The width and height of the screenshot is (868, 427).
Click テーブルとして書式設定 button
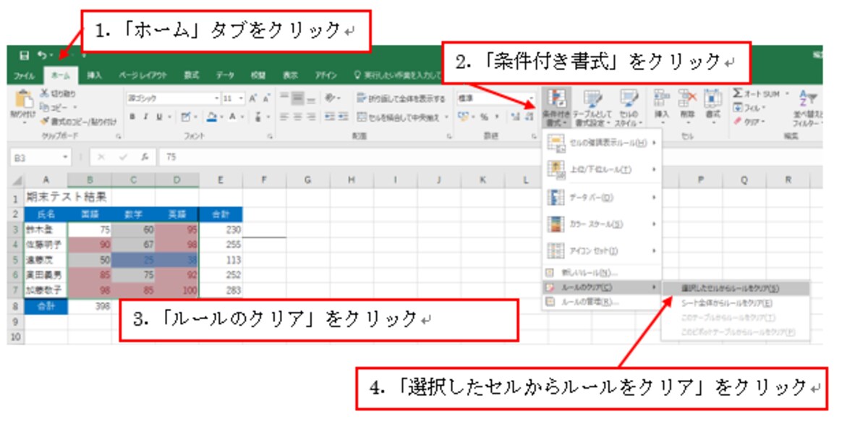coord(592,108)
